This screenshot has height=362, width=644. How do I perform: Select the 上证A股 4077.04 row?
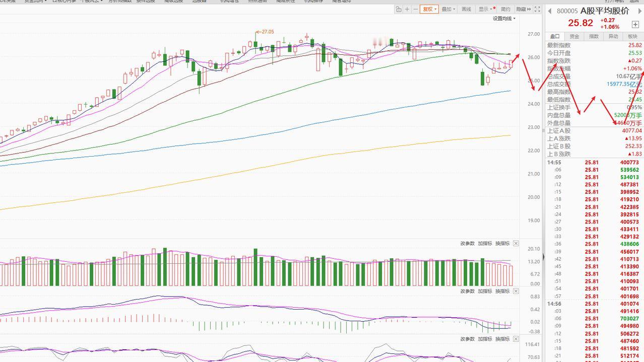(x=595, y=131)
